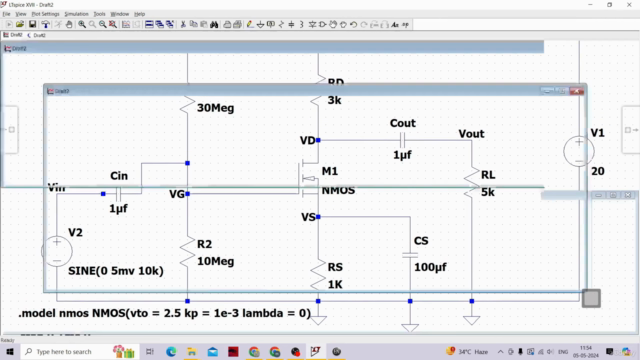
Task: Select the V2 voltage source symbol
Action: click(x=57, y=251)
